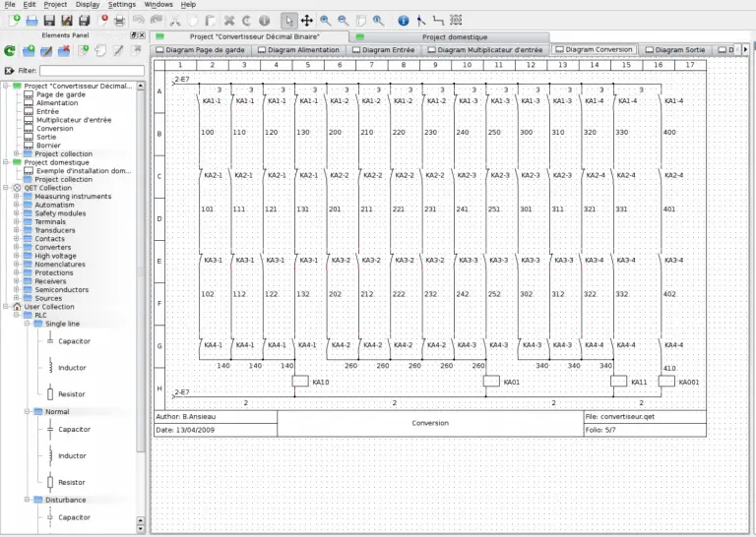This screenshot has width=756, height=537.
Task: Expand the Measuring instruments folder
Action: [16, 197]
